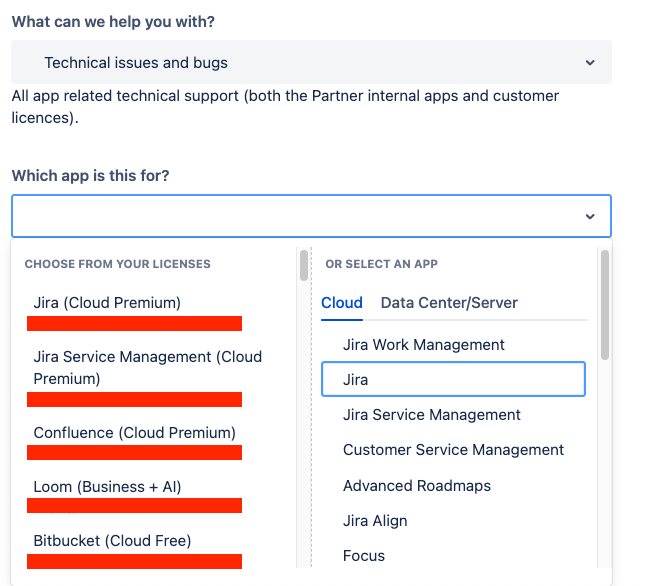Click the licenses list scrollbar thumb
The width and height of the screenshot is (649, 586).
[x=304, y=265]
